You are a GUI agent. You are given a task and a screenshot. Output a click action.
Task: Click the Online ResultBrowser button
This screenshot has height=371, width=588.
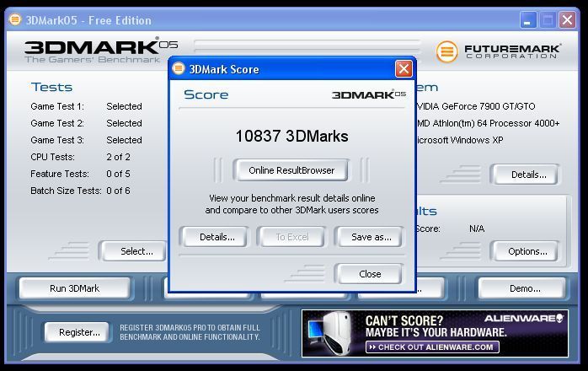(x=291, y=170)
